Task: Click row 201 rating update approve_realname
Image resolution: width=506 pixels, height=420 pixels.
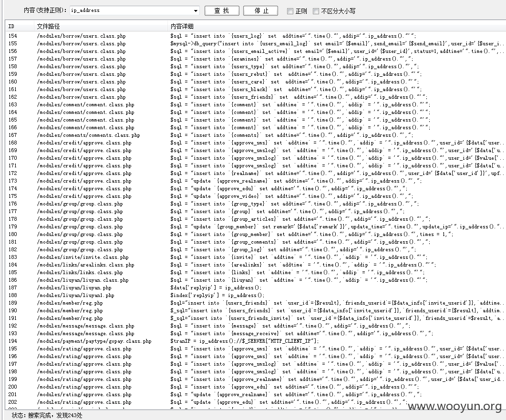Action: tap(296, 395)
